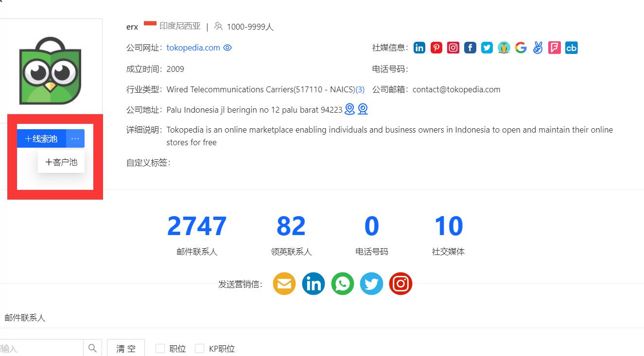Click the 1000-9999人 employee count text
This screenshot has height=356, width=644.
250,27
